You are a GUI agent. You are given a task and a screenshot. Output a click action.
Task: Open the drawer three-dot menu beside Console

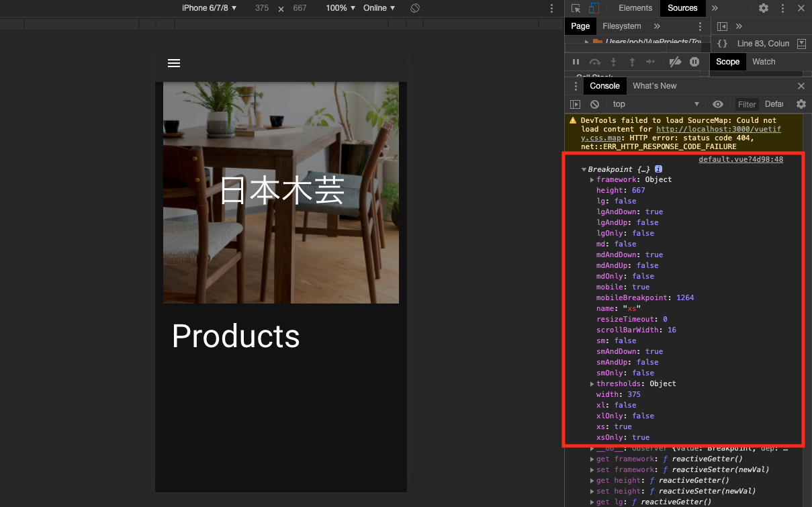click(x=575, y=86)
